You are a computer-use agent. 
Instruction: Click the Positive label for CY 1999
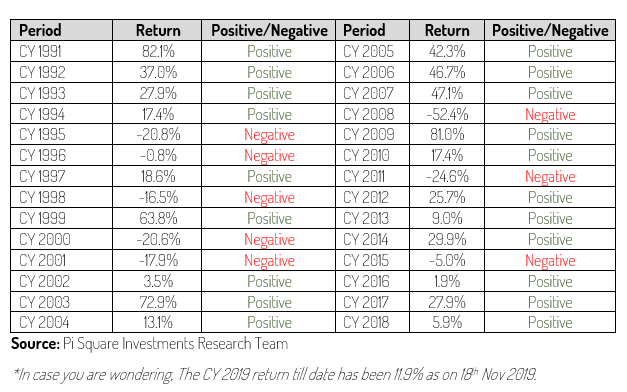point(269,218)
